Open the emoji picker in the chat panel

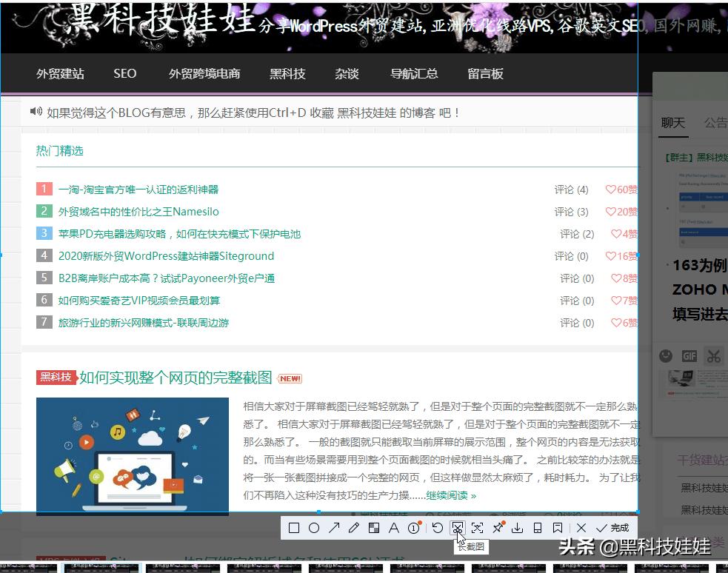[x=667, y=355]
